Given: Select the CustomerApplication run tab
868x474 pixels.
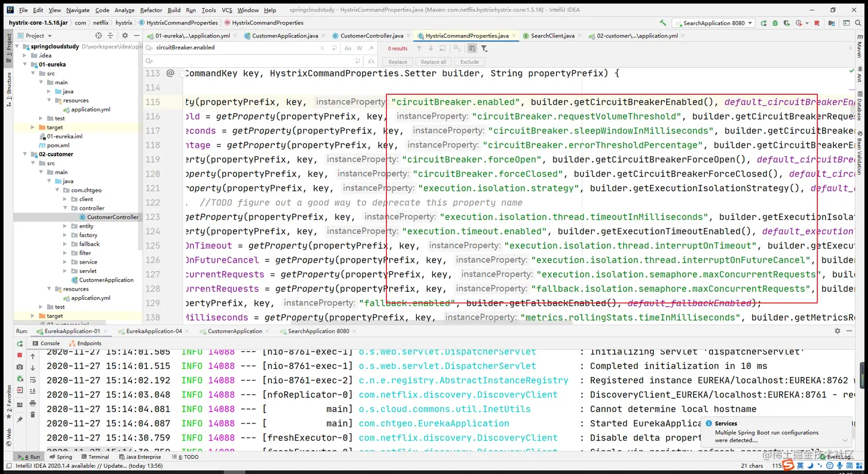Looking at the screenshot, I should 235,331.
